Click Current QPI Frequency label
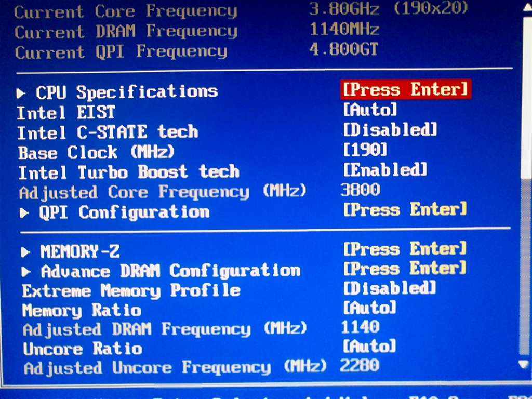The height and width of the screenshot is (399, 532). click(121, 52)
